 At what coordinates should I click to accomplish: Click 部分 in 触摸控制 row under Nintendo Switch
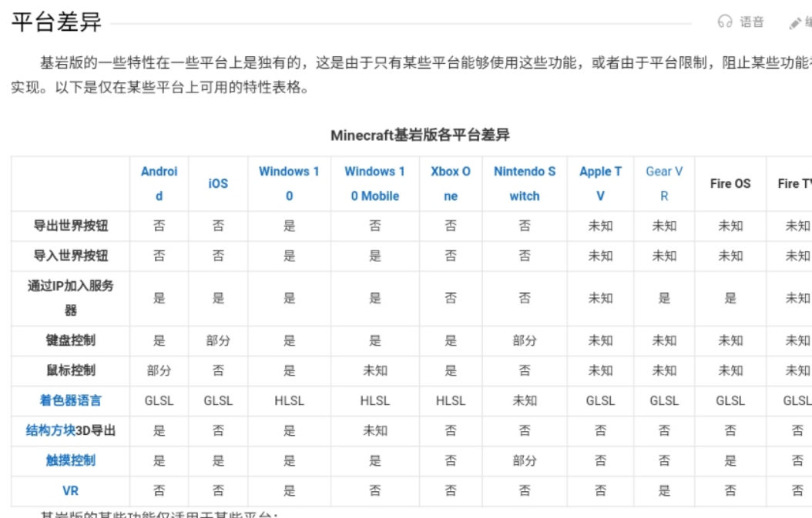point(525,460)
